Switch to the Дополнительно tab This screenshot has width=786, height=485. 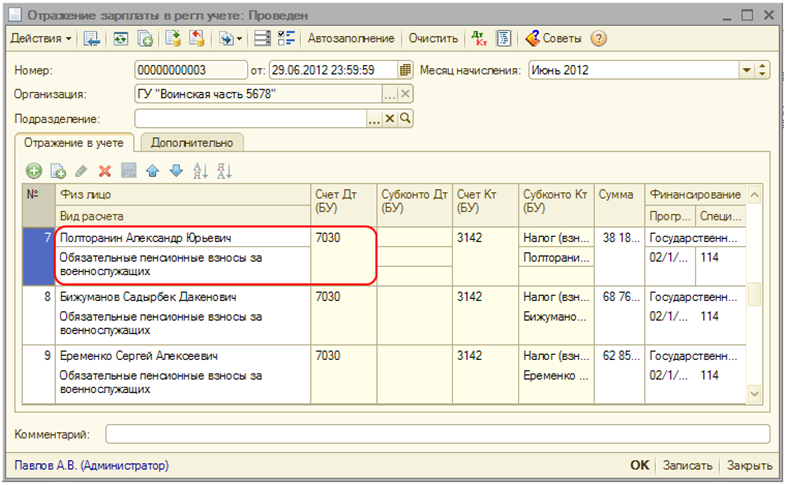(192, 143)
